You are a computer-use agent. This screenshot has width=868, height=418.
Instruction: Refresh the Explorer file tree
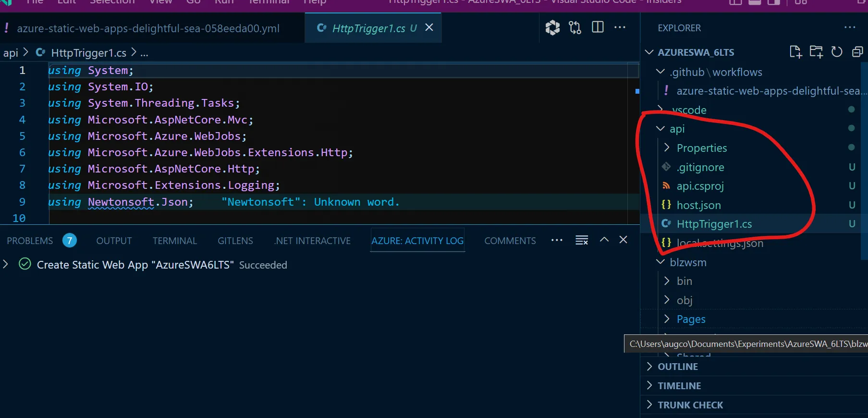pos(837,52)
